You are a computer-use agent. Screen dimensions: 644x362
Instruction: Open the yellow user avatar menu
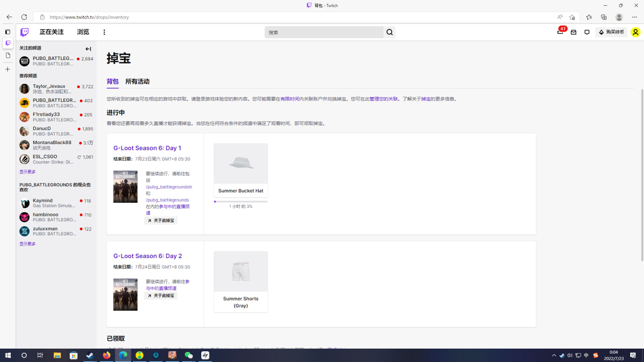point(635,32)
